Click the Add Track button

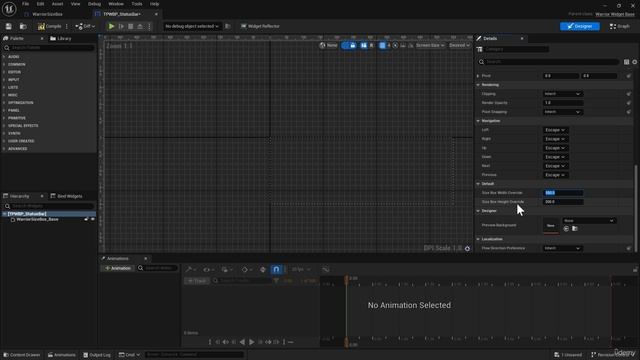click(x=197, y=281)
